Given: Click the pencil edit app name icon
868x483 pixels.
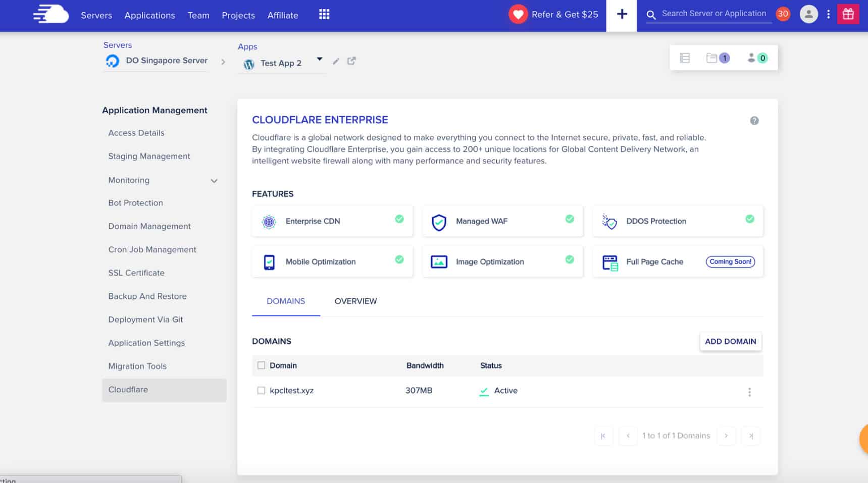Looking at the screenshot, I should pos(336,61).
